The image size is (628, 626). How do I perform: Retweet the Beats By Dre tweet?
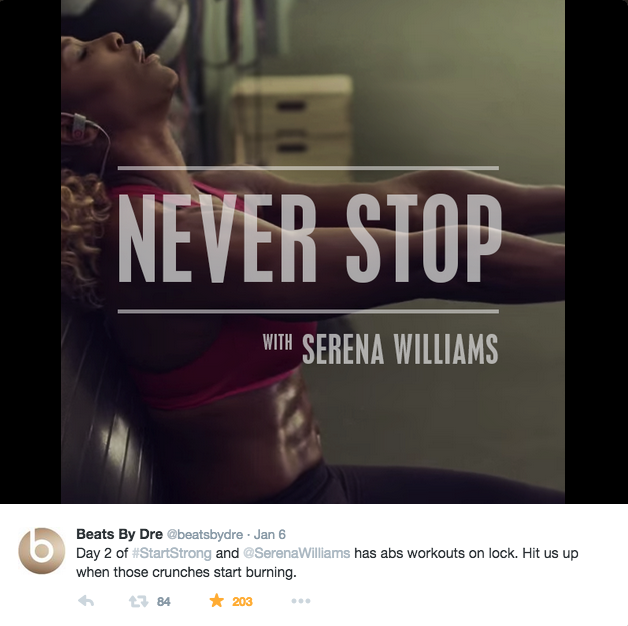[138, 601]
